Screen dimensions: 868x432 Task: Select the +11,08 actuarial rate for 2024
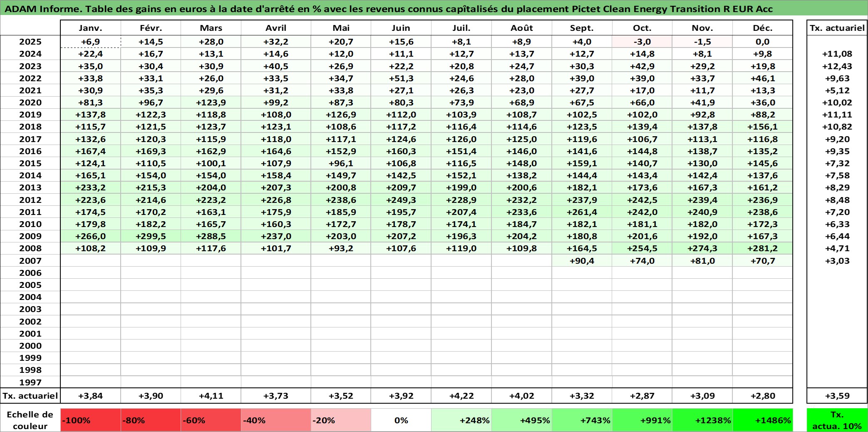coord(837,54)
